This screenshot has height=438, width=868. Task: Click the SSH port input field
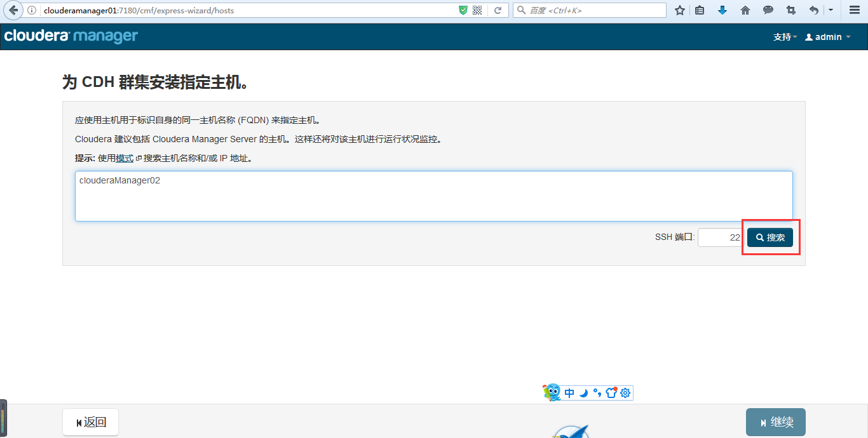[x=720, y=237]
